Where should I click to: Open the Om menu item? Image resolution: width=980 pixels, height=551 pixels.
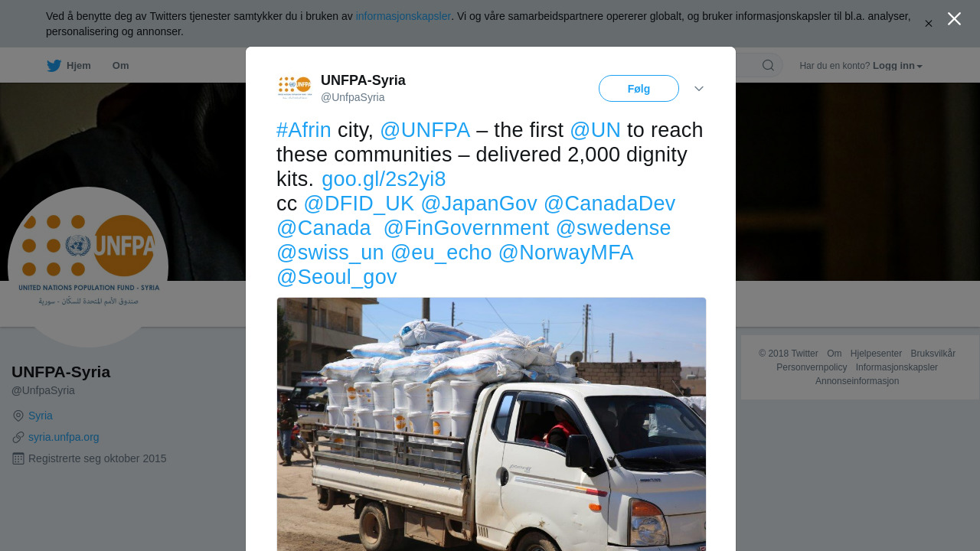coord(121,66)
